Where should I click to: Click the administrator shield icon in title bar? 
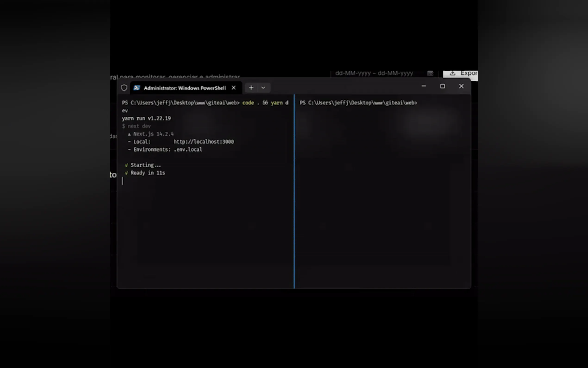(124, 88)
